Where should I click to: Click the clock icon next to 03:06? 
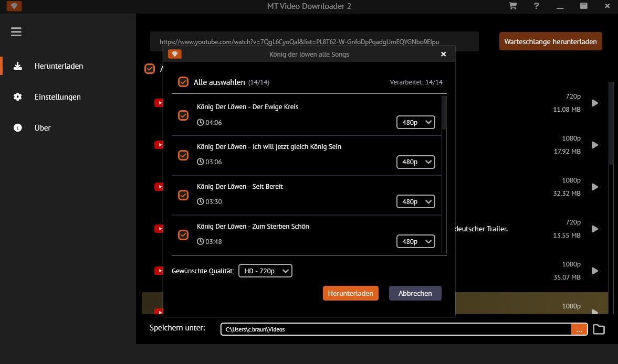tap(200, 162)
